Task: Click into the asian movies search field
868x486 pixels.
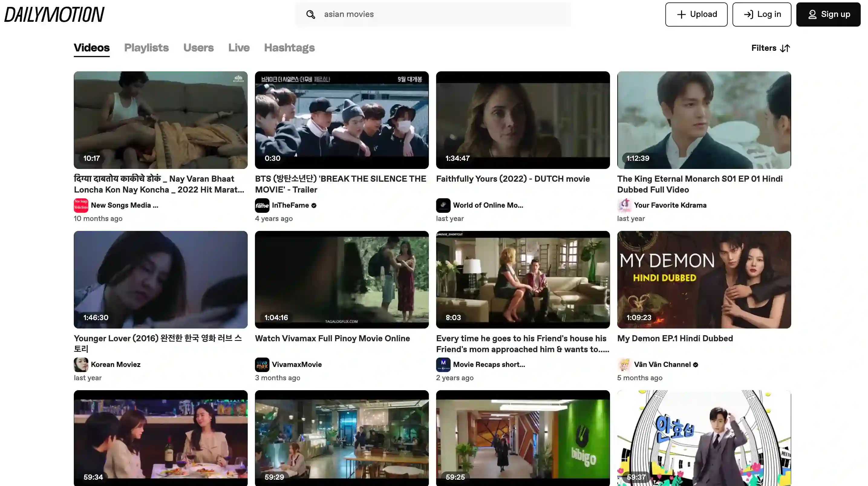Action: pyautogui.click(x=438, y=15)
